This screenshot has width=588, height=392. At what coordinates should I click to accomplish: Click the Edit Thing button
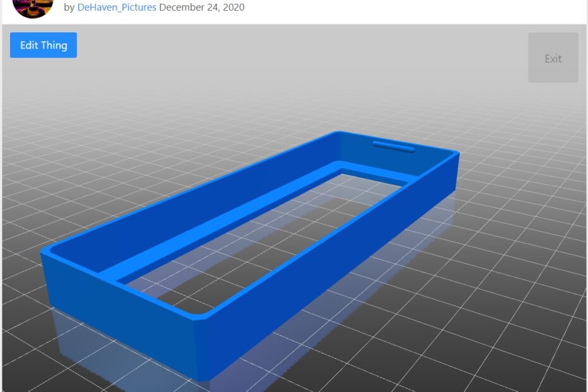44,45
